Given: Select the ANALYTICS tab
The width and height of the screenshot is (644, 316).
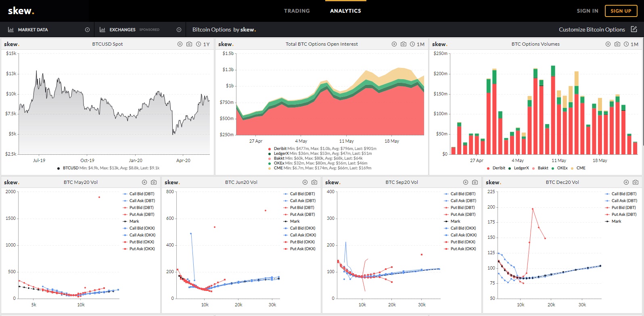Looking at the screenshot, I should (345, 11).
